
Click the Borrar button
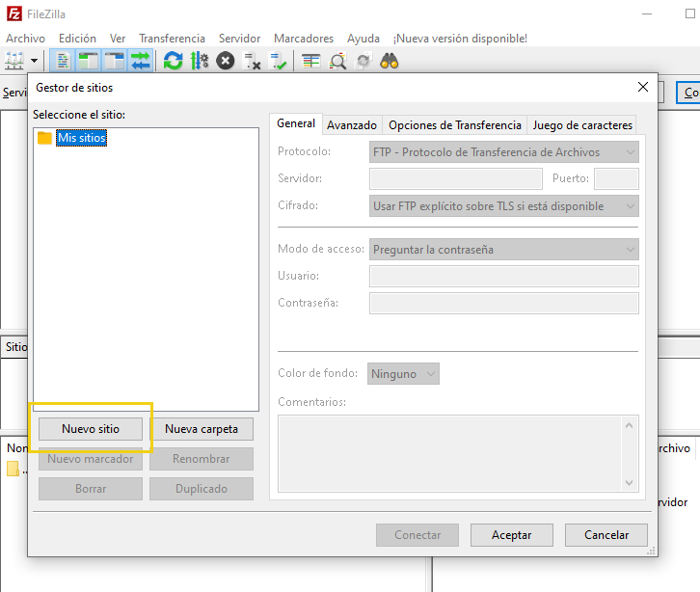[91, 489]
